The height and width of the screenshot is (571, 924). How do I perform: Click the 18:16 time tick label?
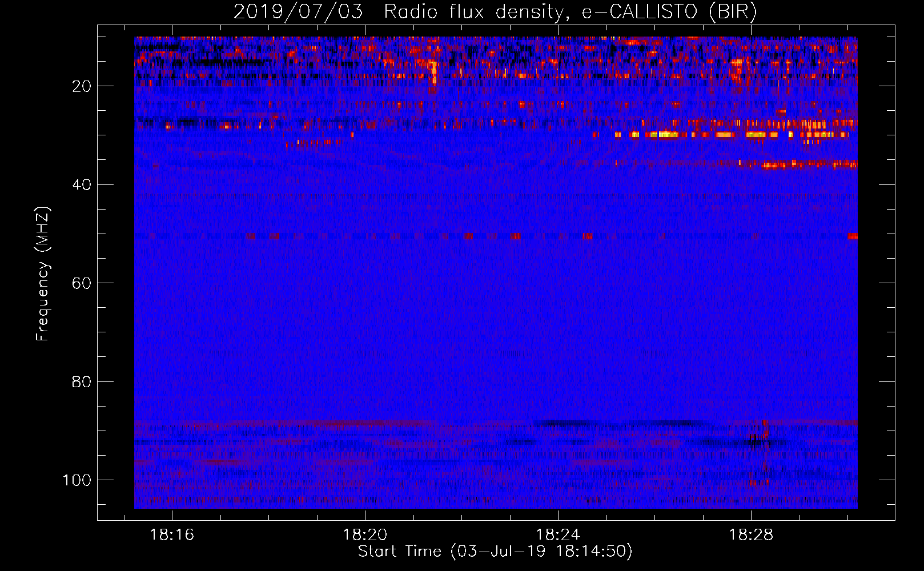coord(172,534)
